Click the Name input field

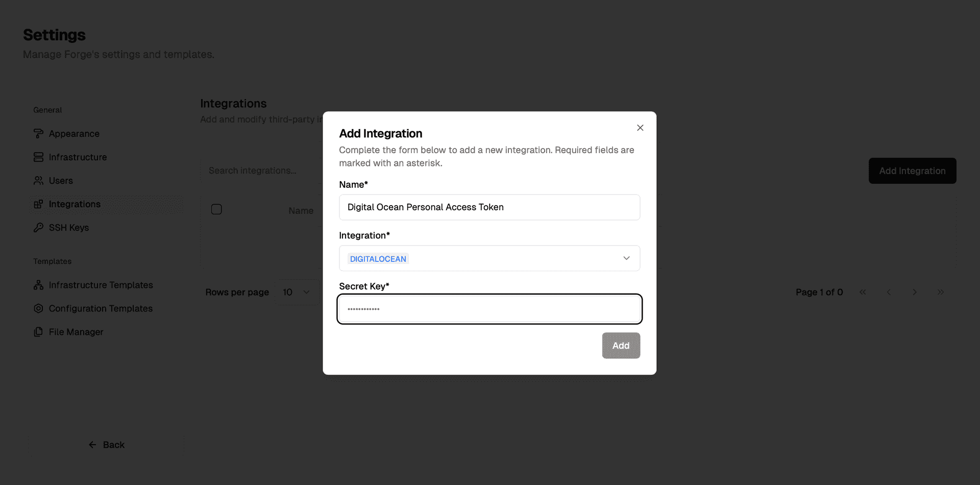tap(489, 207)
